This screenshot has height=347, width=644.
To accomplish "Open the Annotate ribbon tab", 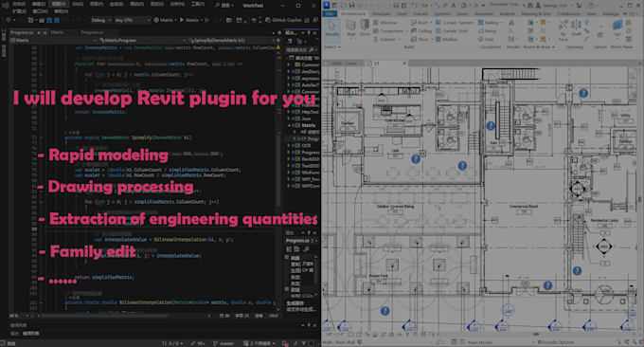I will pos(484,13).
